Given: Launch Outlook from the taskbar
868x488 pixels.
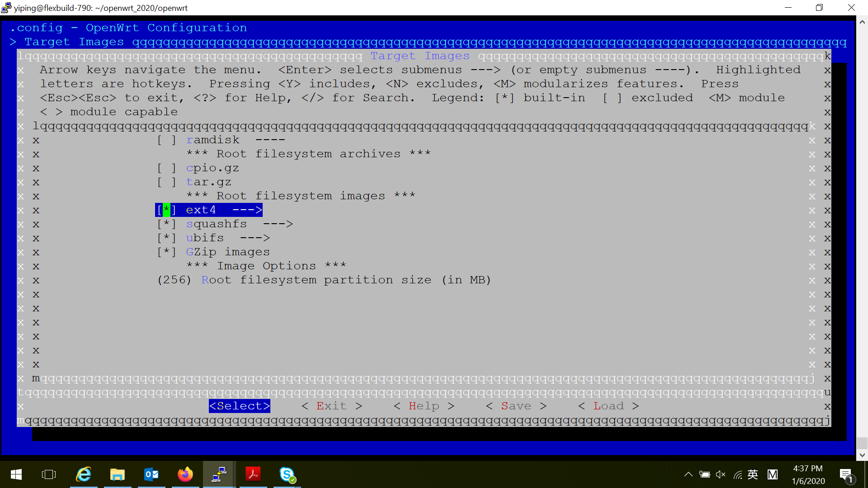Looking at the screenshot, I should [x=151, y=474].
